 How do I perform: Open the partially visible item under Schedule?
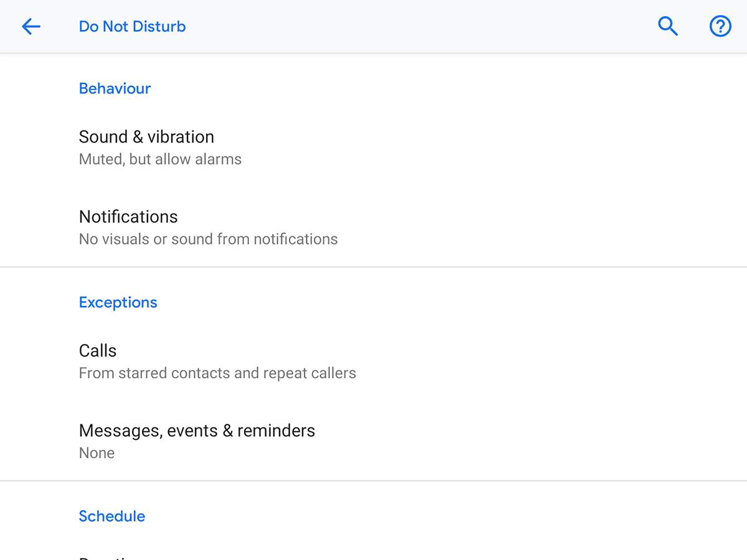click(107, 556)
